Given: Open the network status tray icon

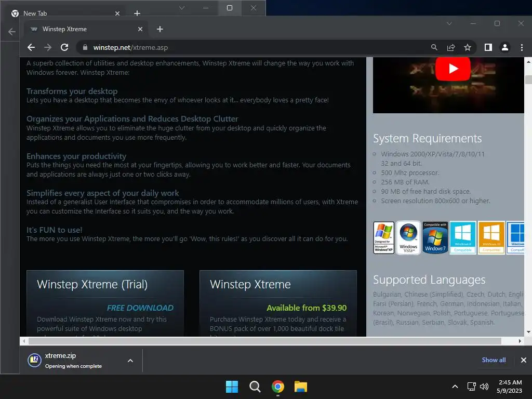Looking at the screenshot, I should click(x=472, y=387).
